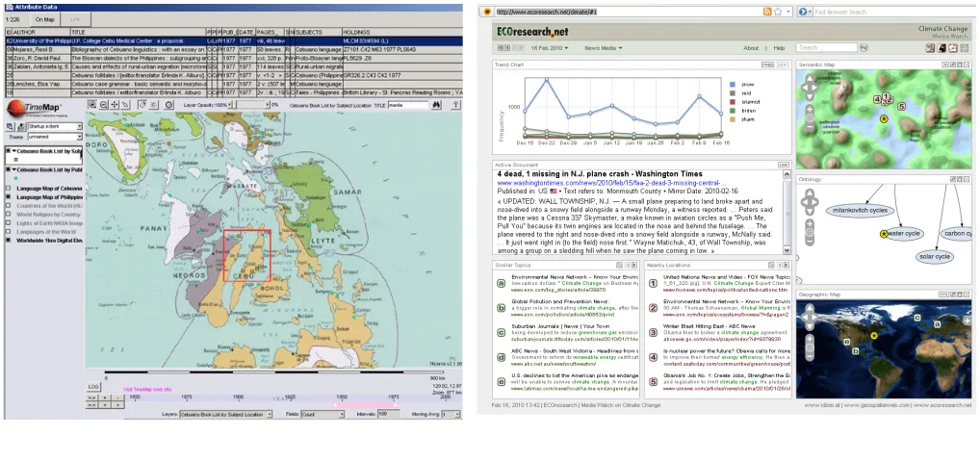Click the yellow star marker on Geographic Map

[874, 336]
